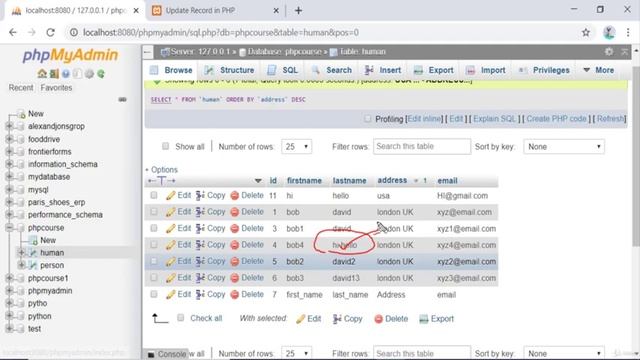Open the Privileges tab
Image resolution: width=640 pixels, height=360 pixels.
[544, 70]
